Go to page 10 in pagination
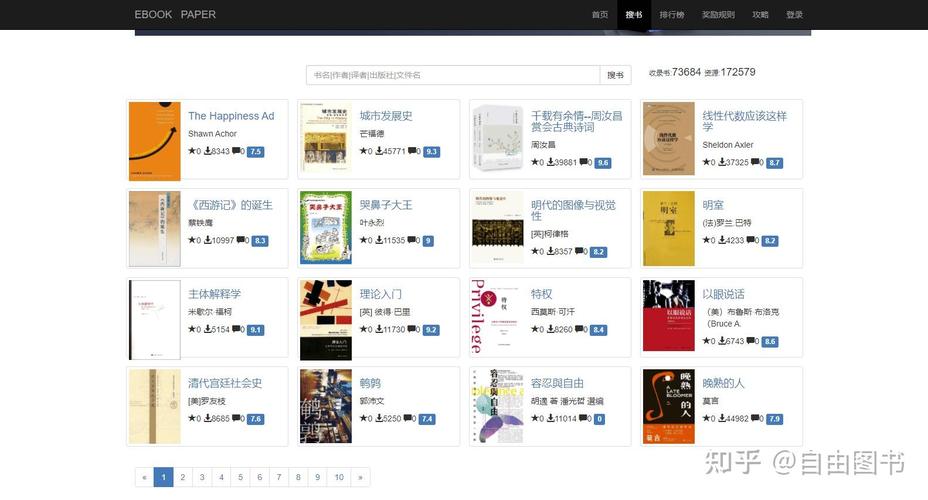This screenshot has width=928, height=500. tap(339, 478)
